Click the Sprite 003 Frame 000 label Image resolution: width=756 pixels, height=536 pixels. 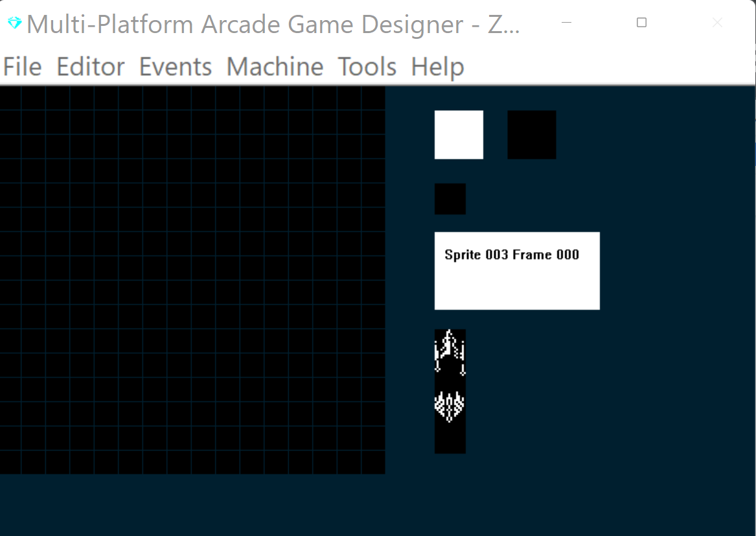tap(512, 255)
